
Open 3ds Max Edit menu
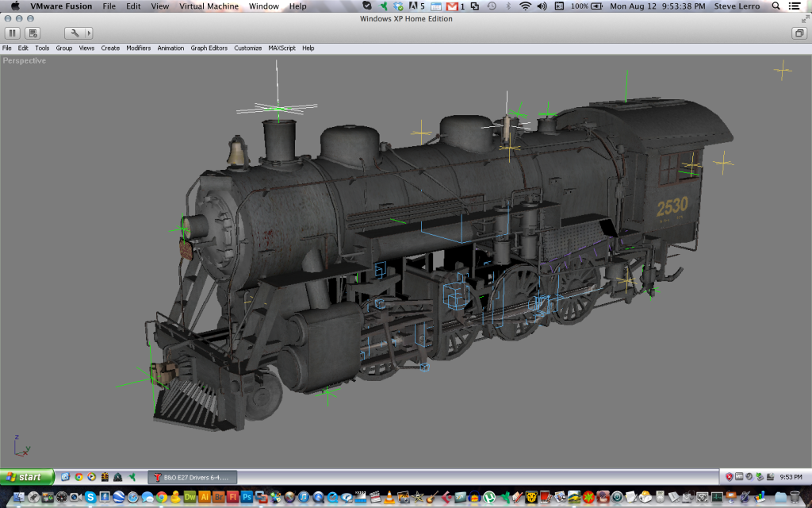click(23, 48)
